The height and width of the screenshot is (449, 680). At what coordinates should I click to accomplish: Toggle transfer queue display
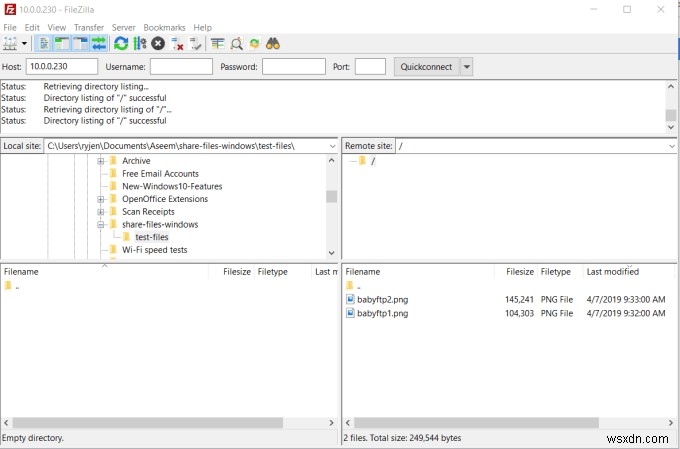99,44
